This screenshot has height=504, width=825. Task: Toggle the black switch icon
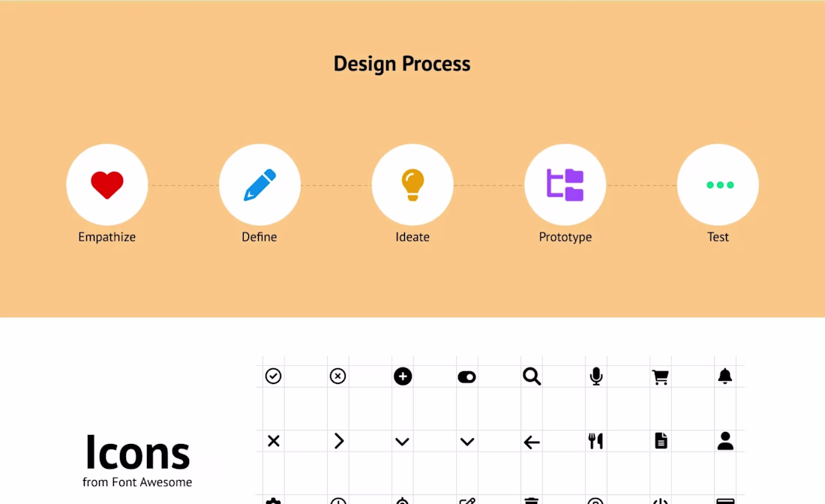[466, 377]
